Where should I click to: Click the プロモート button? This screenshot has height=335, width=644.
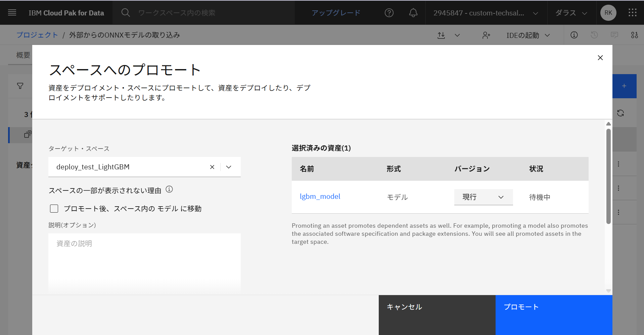[554, 315]
